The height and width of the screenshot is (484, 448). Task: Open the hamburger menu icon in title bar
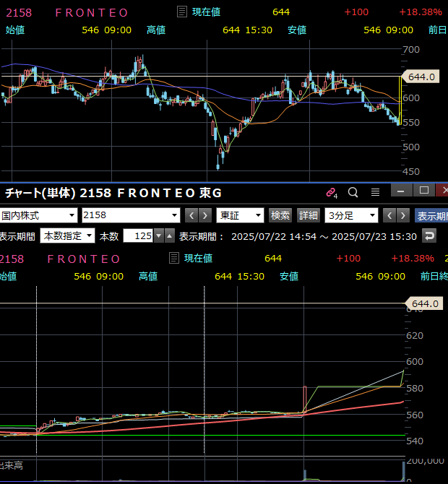375,192
